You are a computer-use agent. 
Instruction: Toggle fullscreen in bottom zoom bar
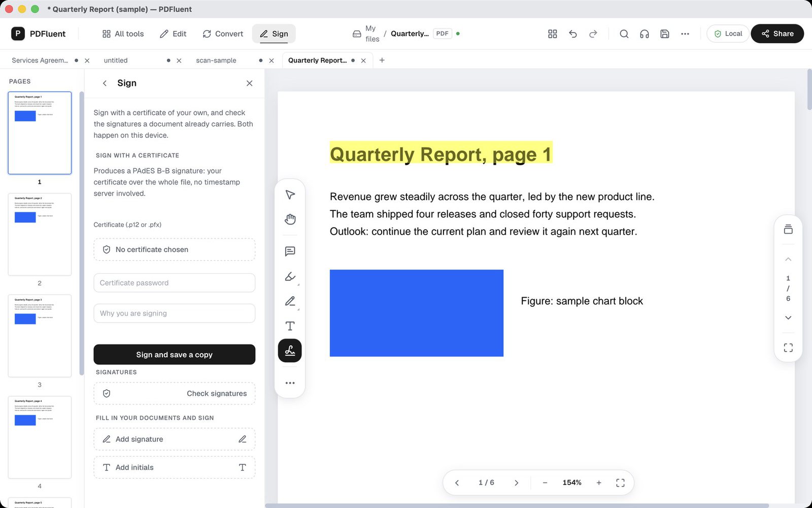620,483
